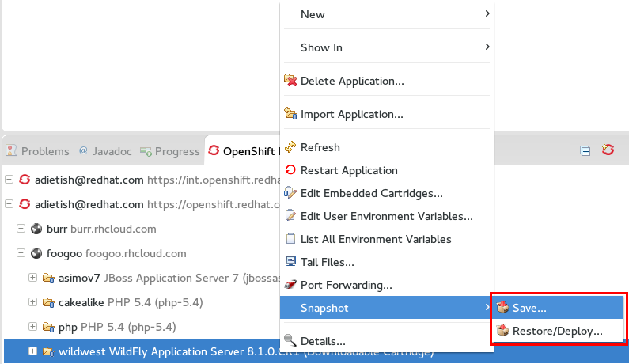Expand the asimov7 application node

pyautogui.click(x=33, y=277)
